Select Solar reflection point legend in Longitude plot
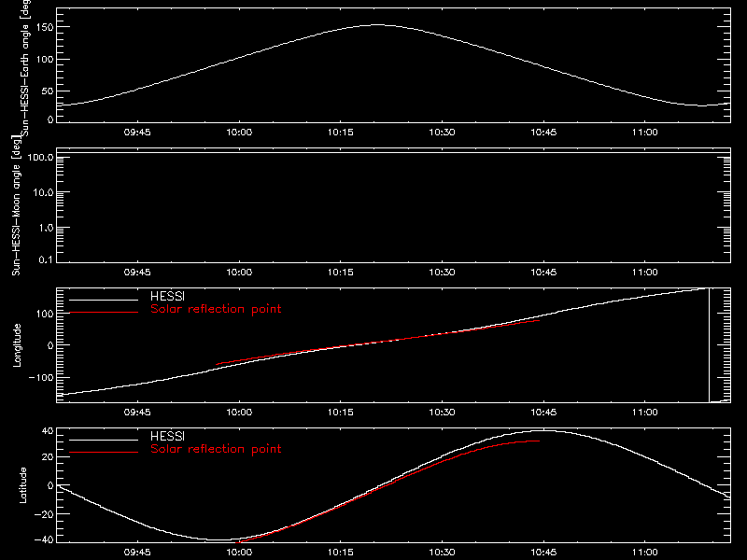 point(216,309)
